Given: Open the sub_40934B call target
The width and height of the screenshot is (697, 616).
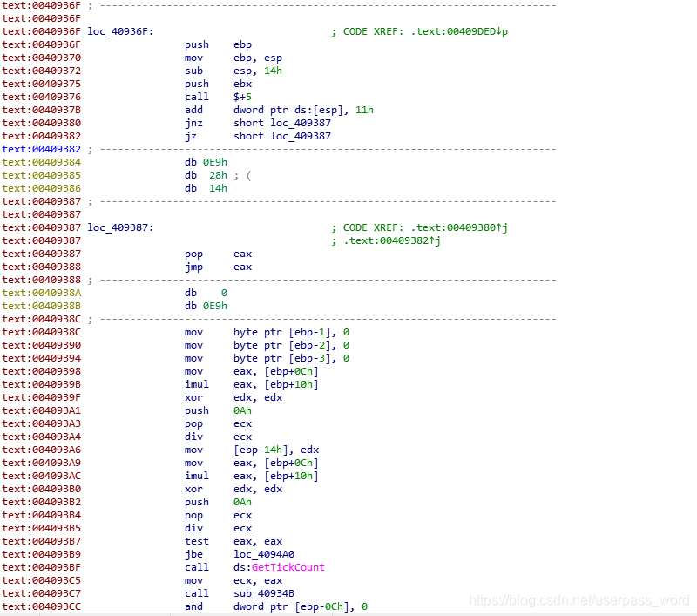Looking at the screenshot, I should tap(264, 593).
